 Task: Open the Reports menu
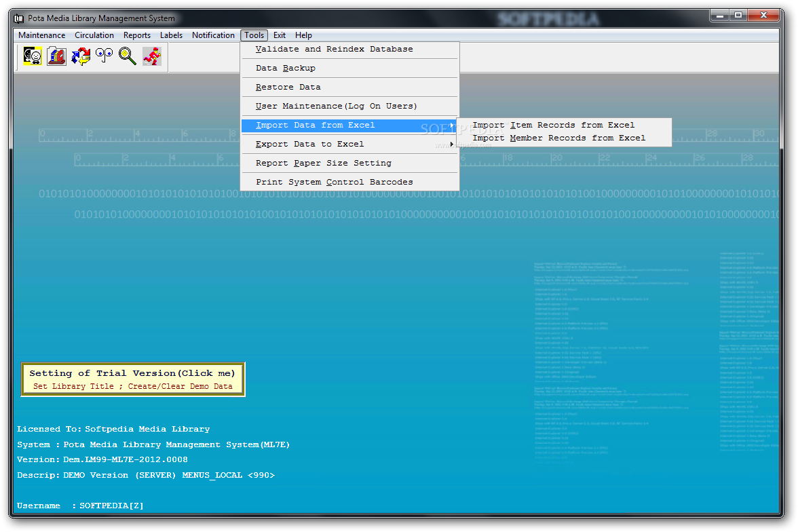coord(137,35)
